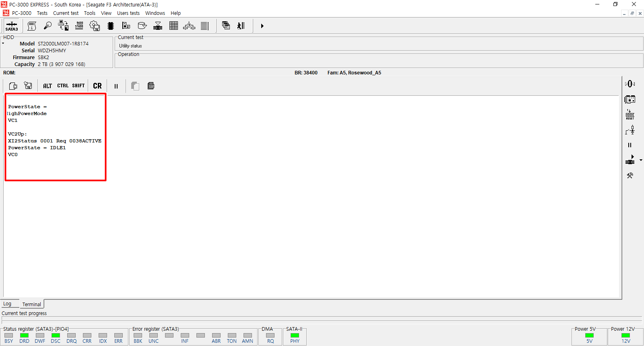Open the lines list icon in toolbar
Screen dimensions: 644x346
click(205, 26)
